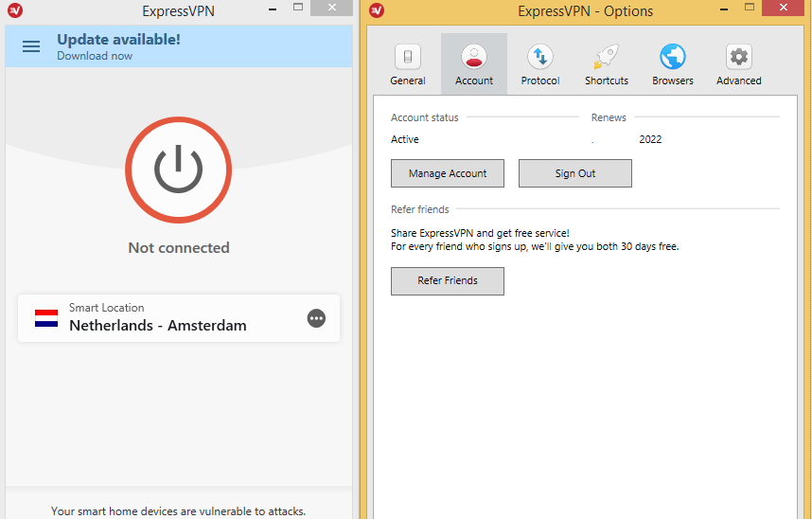
Task: Select the General options tab icon
Action: point(408,57)
